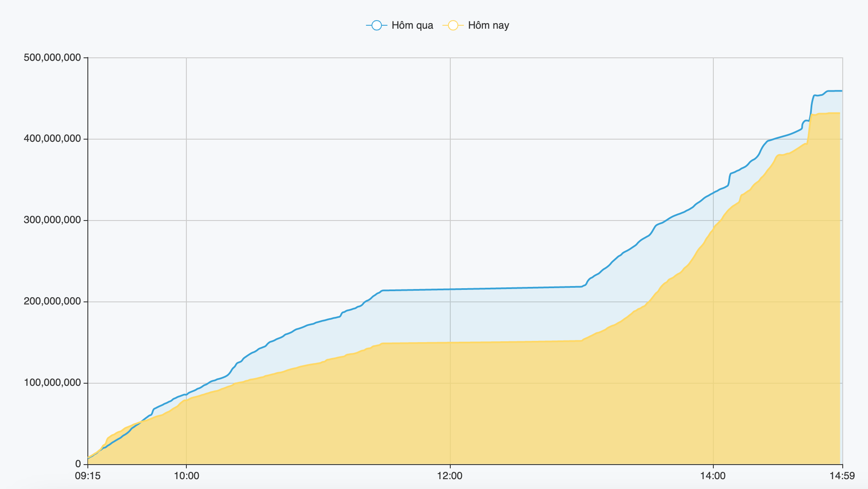Image resolution: width=868 pixels, height=489 pixels.
Task: Click the 14:59 x-axis label
Action: pyautogui.click(x=842, y=476)
